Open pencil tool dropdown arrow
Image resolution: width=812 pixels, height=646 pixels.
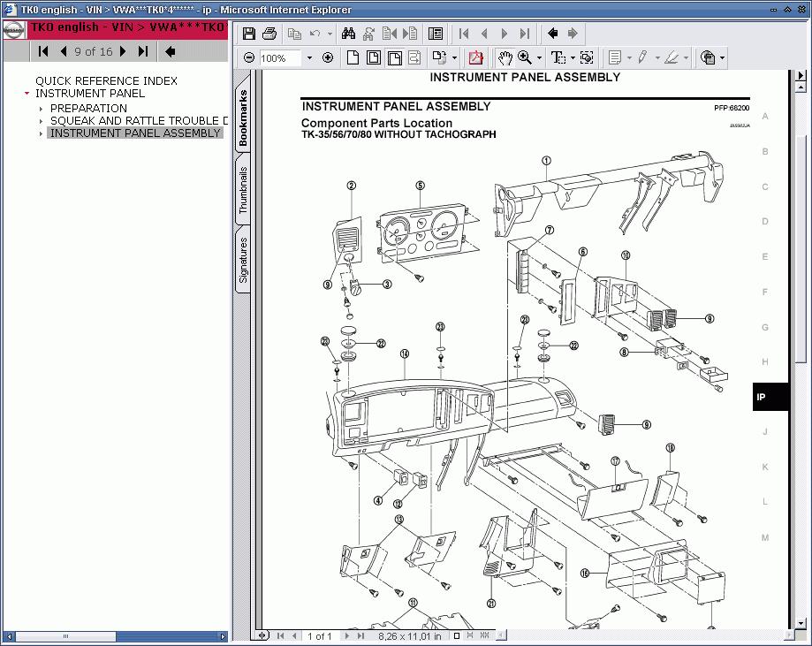pyautogui.click(x=657, y=58)
